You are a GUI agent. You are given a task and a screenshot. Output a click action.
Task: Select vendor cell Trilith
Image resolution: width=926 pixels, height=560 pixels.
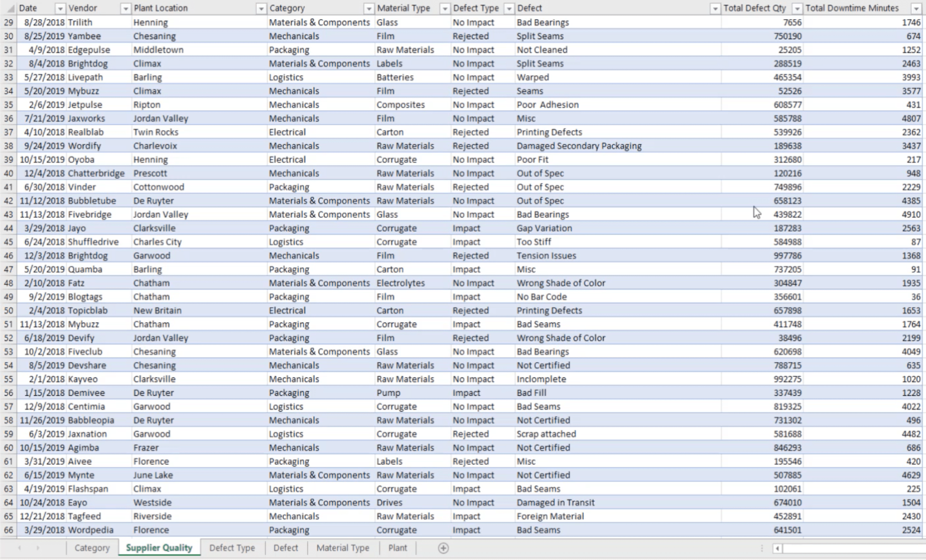pos(99,23)
